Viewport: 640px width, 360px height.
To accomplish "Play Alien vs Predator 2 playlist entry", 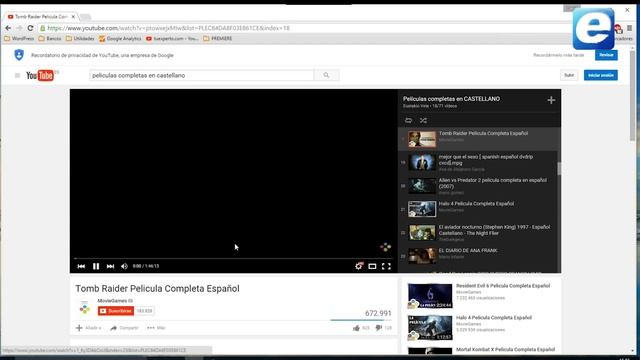I will [x=478, y=186].
